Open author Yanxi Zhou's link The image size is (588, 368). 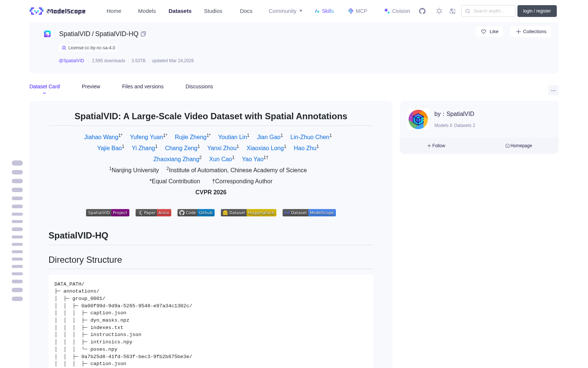(222, 148)
